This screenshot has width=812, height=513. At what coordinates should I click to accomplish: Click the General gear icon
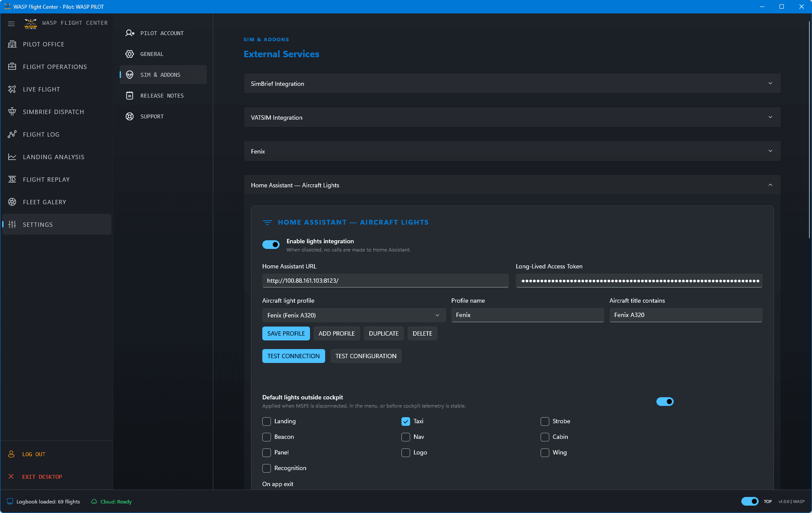tap(130, 54)
